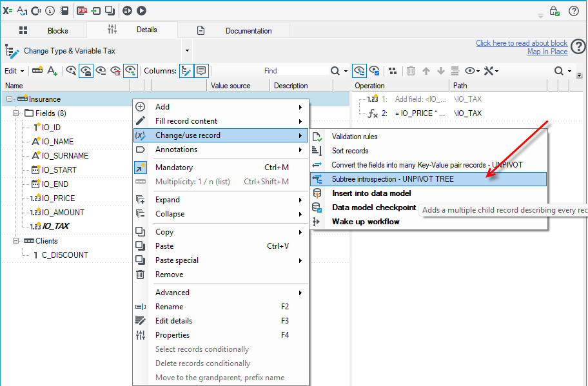Open the info circle icon in top toolbar
The image size is (588, 386).
pyautogui.click(x=50, y=10)
